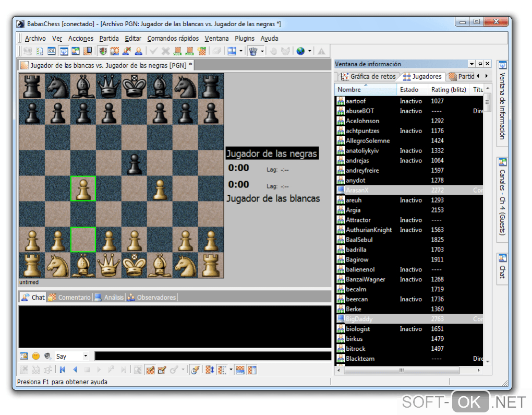This screenshot has width=532, height=415.
Task: Select player ArasanX in the list
Action: pos(409,190)
